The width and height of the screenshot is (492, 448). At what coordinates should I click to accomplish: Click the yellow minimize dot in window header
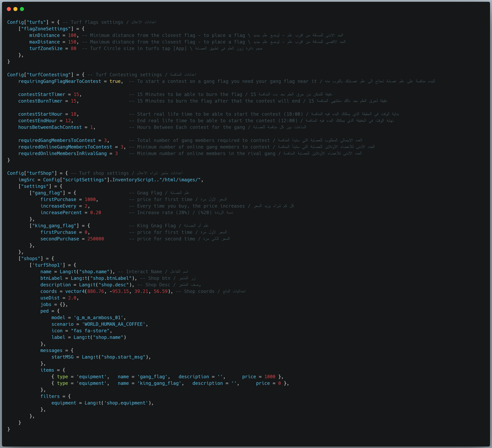15,9
